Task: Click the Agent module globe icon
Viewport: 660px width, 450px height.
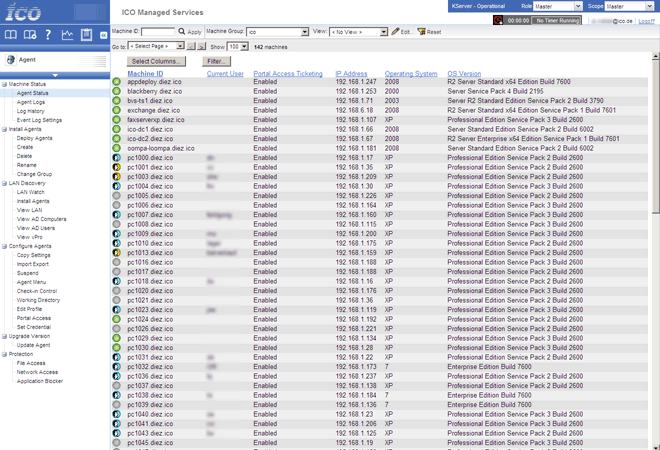Action: (11, 60)
